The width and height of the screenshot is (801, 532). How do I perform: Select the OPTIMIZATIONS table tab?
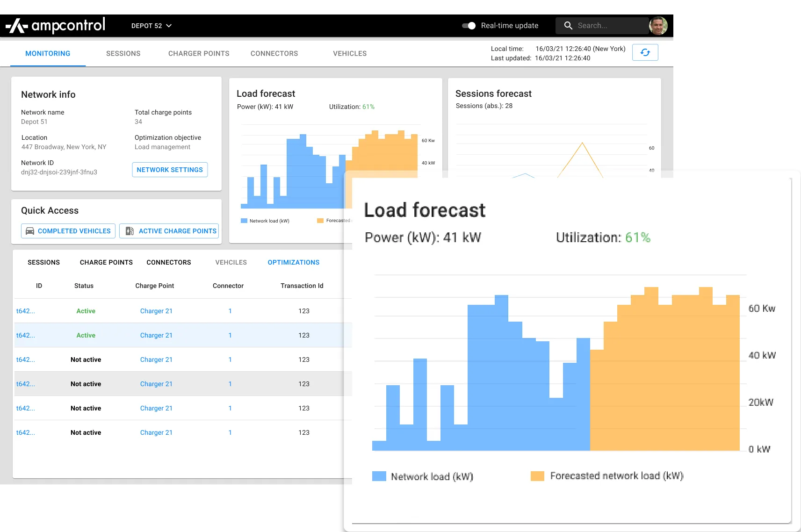point(293,262)
